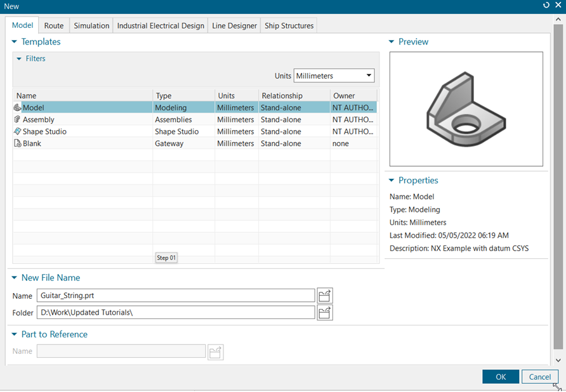The image size is (566, 392).
Task: Collapse the Preview section
Action: tap(392, 41)
